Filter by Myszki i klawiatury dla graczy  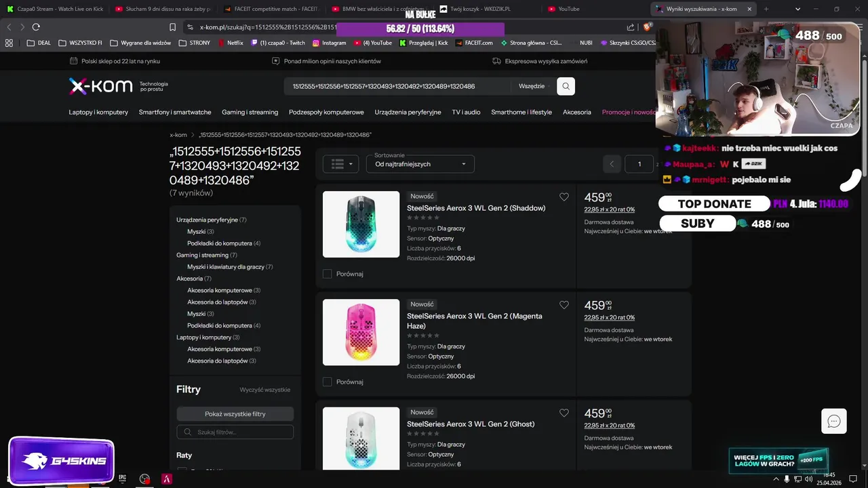click(x=230, y=267)
